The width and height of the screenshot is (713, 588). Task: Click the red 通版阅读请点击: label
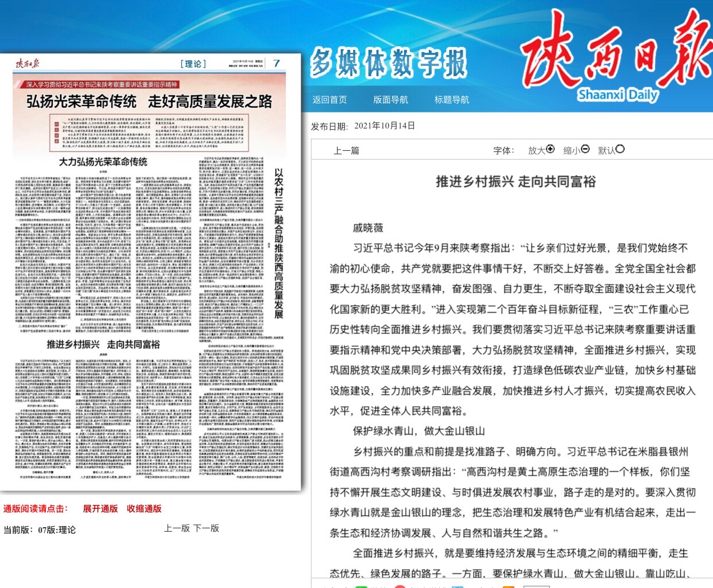(x=36, y=509)
